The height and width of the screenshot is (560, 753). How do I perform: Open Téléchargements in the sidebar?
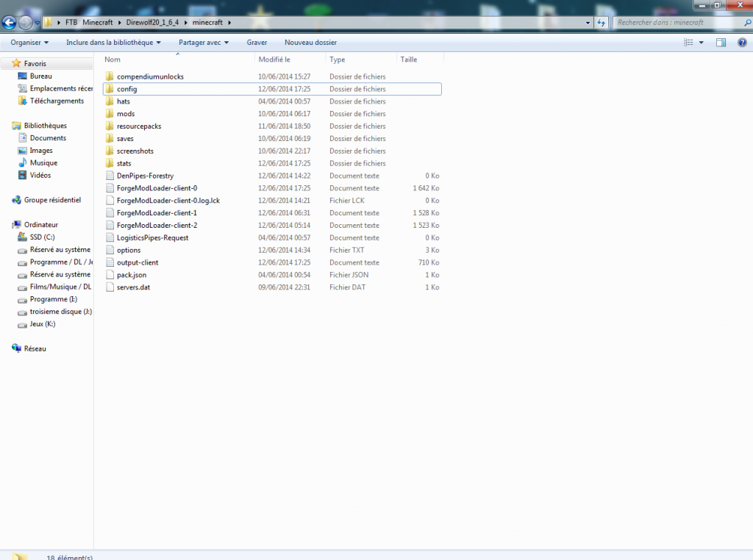click(57, 101)
